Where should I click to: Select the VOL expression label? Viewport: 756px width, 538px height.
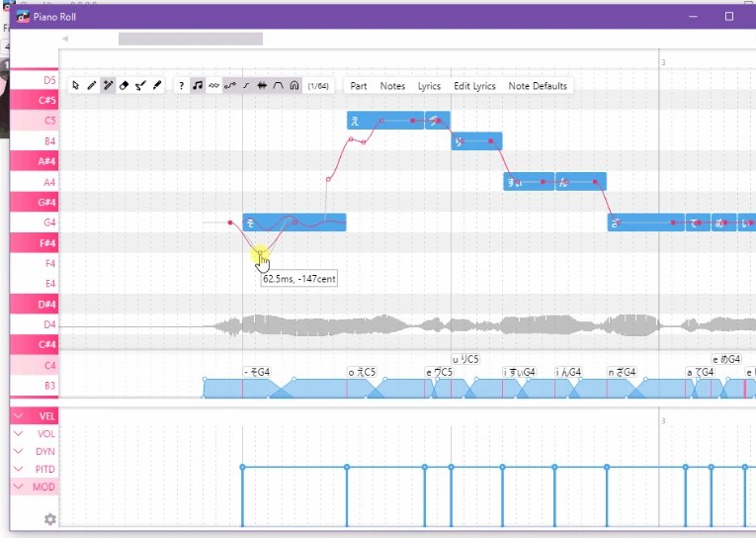46,434
